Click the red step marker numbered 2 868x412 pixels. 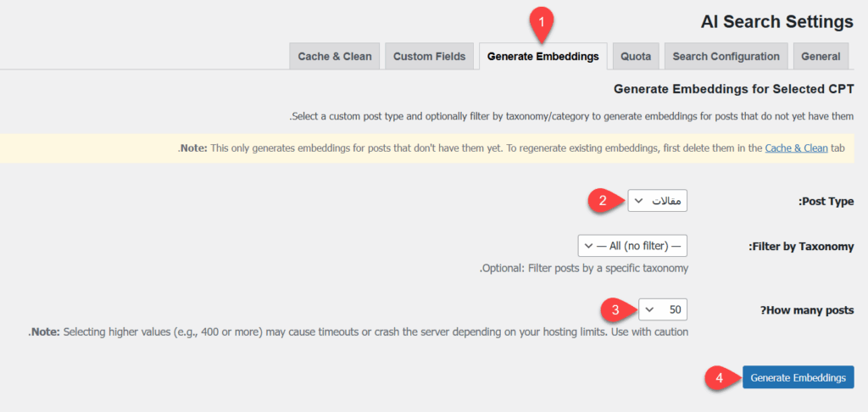pos(603,201)
